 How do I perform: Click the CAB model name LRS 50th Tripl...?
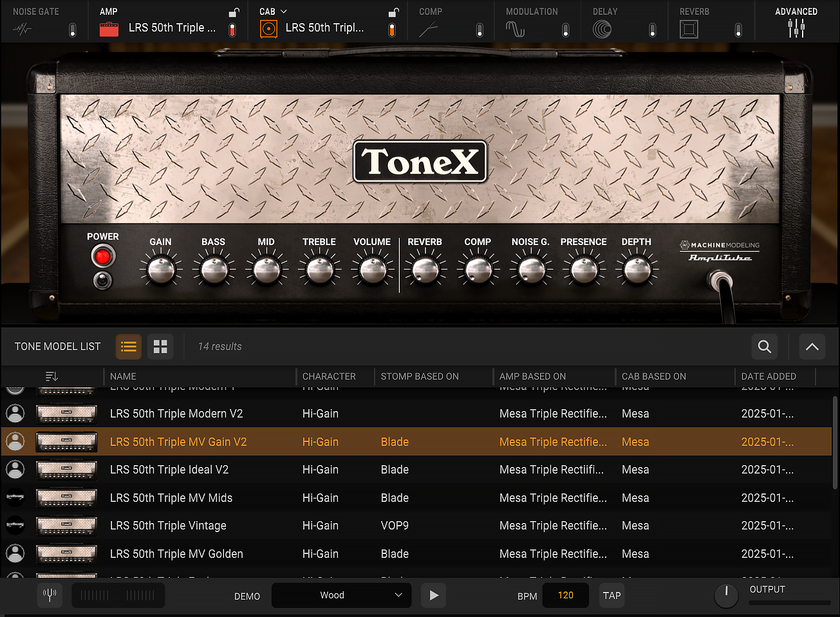pos(324,28)
